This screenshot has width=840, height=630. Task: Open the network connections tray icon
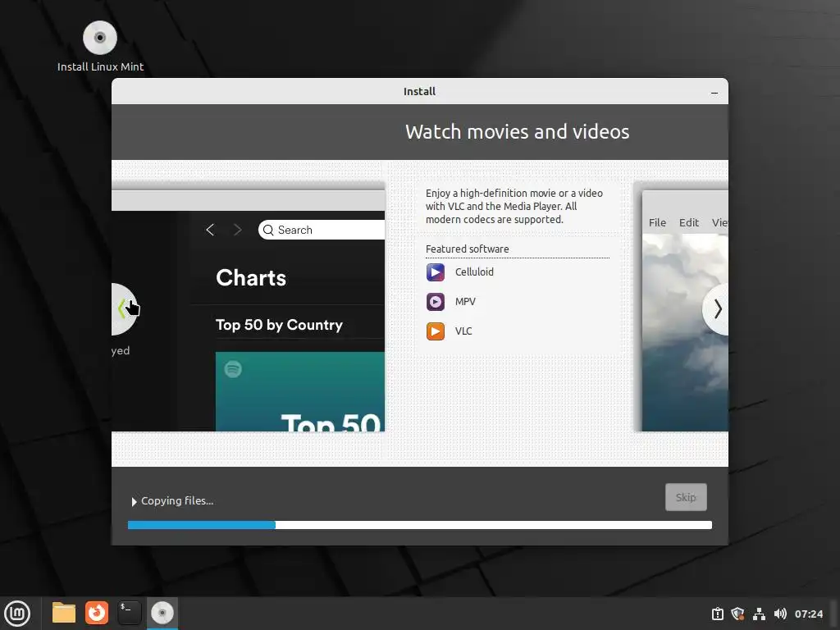pos(759,614)
